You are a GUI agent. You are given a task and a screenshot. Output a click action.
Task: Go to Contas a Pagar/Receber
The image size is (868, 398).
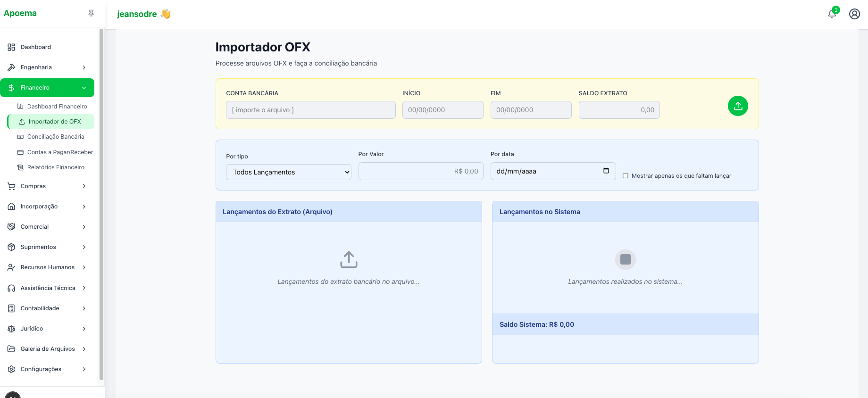point(59,152)
